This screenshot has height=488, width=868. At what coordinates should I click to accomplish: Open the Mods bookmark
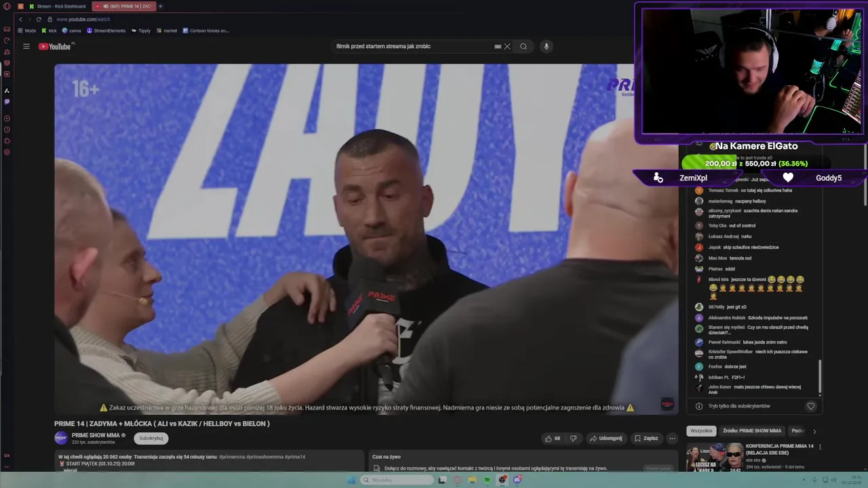pyautogui.click(x=27, y=30)
